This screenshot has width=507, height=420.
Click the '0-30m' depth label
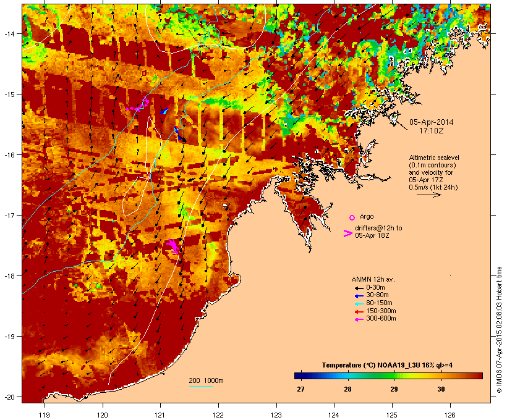[375, 288]
